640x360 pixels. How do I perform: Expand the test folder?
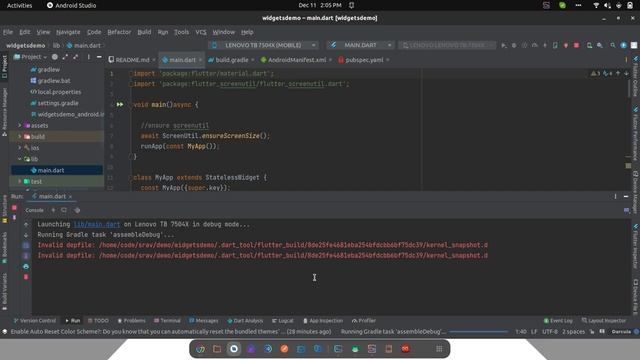pyautogui.click(x=20, y=181)
